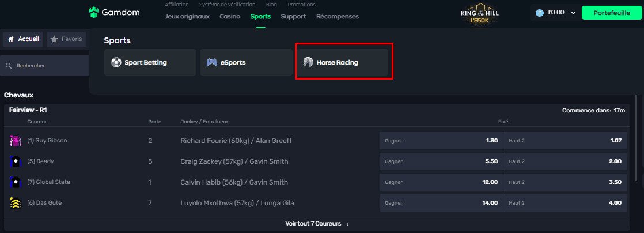Expand the balance currency dropdown arrow
The width and height of the screenshot is (644, 233).
click(x=573, y=13)
